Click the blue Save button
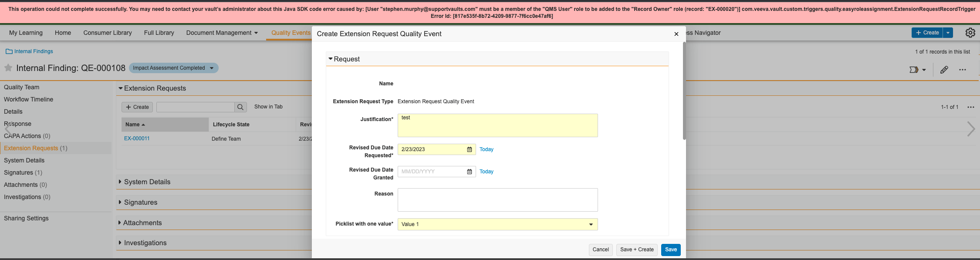This screenshot has width=980, height=260. pyautogui.click(x=670, y=250)
